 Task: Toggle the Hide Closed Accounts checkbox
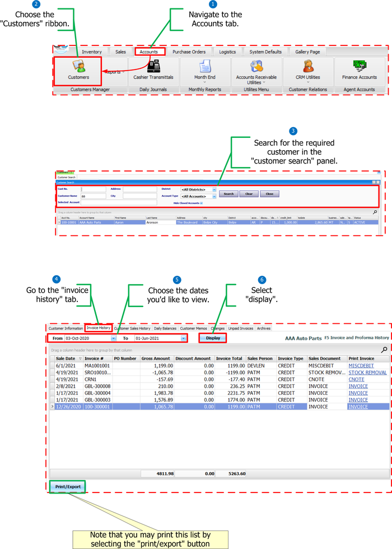tap(201, 203)
